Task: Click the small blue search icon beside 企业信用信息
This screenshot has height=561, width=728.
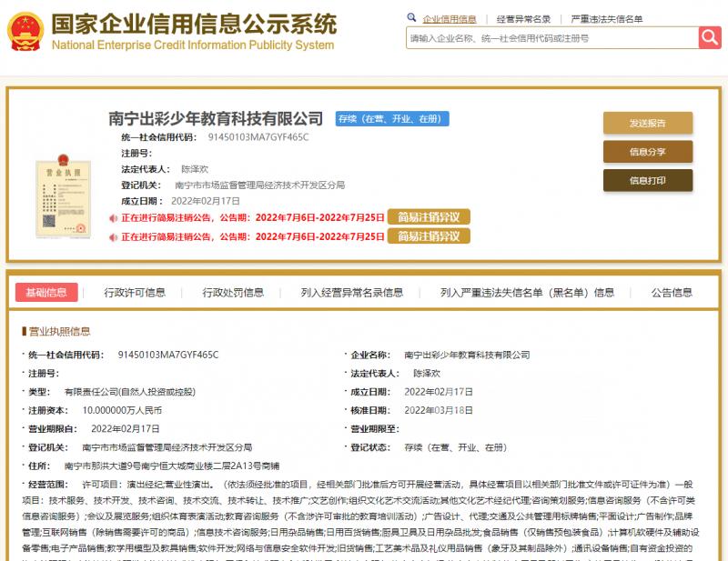Action: point(411,17)
